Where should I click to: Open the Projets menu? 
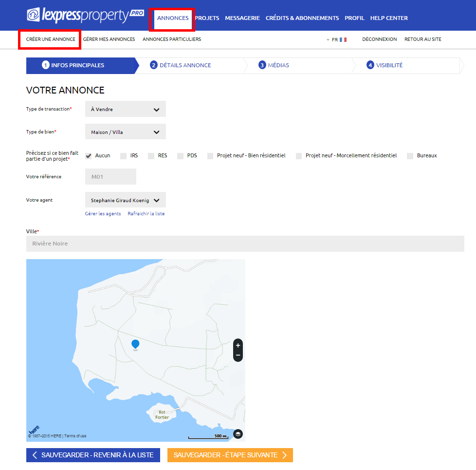(x=207, y=18)
